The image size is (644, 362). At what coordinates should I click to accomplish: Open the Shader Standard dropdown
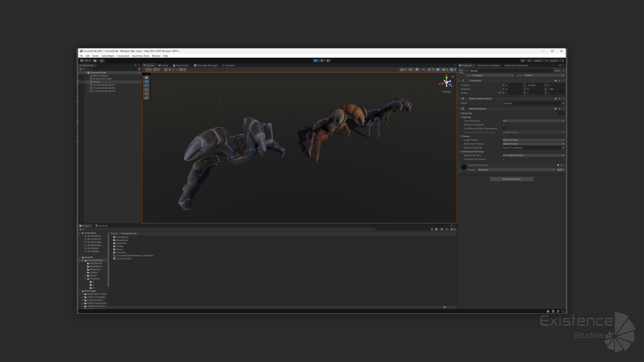pyautogui.click(x=516, y=170)
